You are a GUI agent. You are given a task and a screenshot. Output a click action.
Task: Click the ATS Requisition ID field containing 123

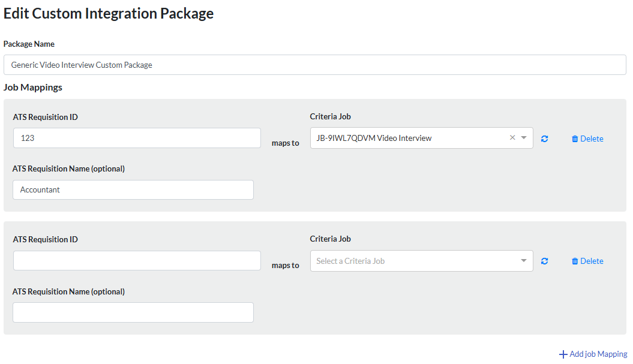pyautogui.click(x=137, y=138)
